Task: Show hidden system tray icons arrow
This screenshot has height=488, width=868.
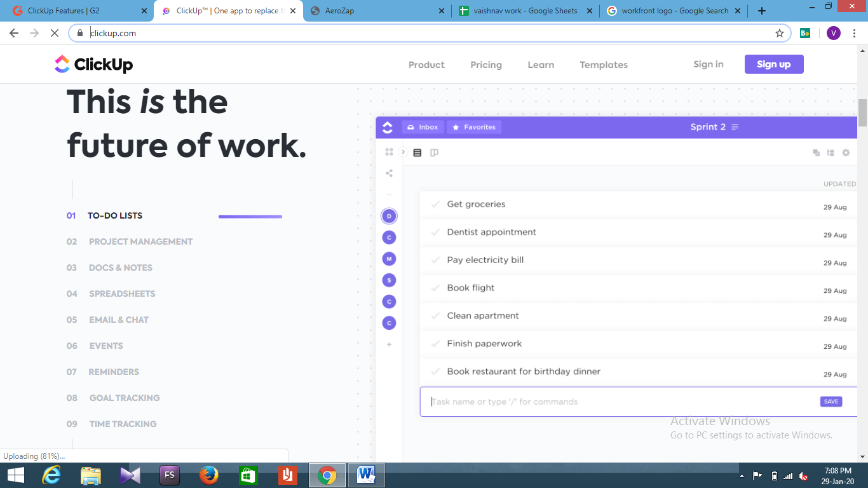Action: click(742, 476)
